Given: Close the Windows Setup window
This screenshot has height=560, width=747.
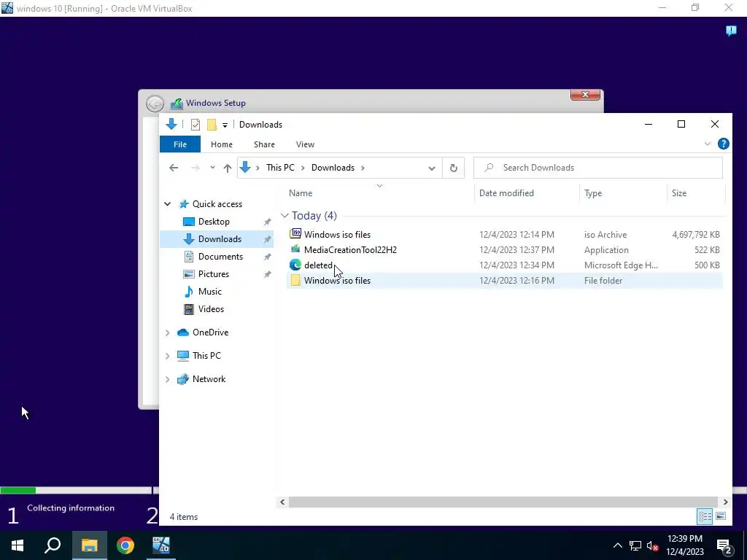Looking at the screenshot, I should 586,95.
